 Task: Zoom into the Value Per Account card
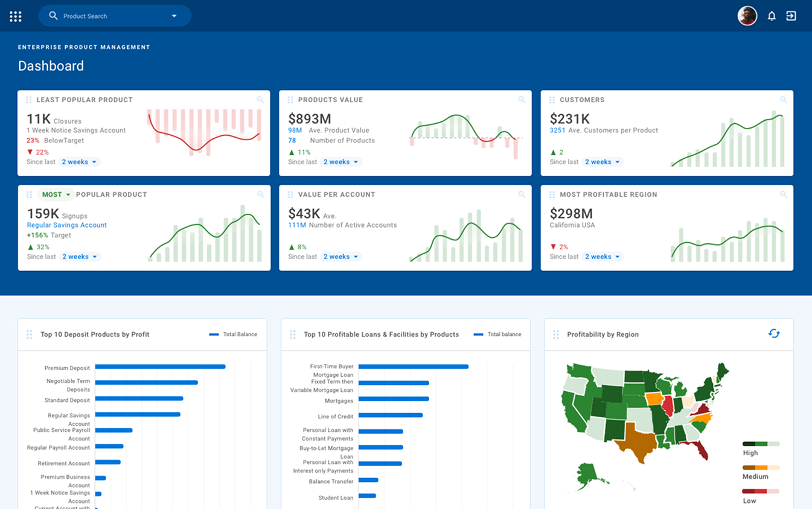click(522, 194)
